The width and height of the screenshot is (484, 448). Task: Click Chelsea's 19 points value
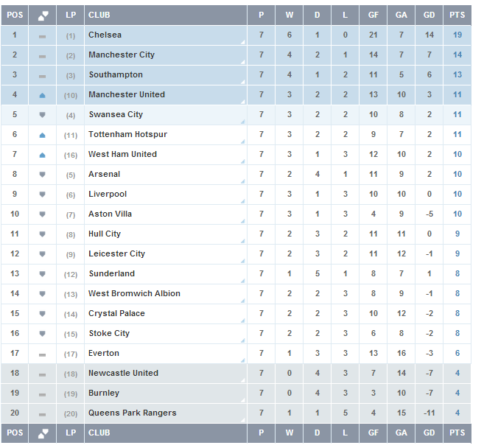457,35
